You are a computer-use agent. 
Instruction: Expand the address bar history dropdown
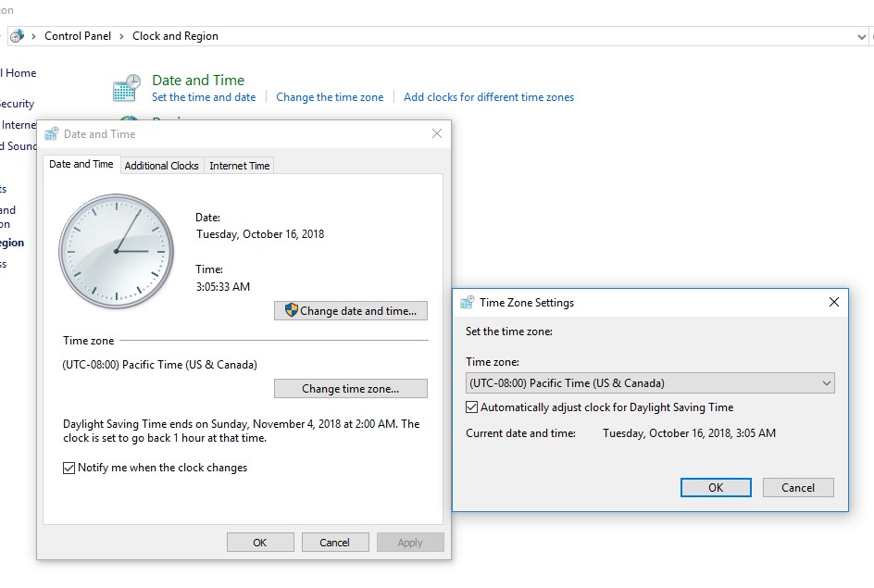(x=862, y=36)
